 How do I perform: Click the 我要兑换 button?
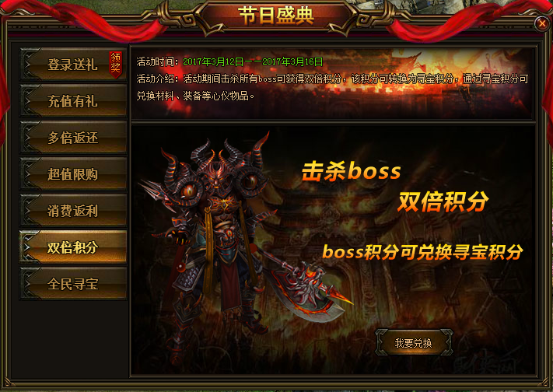click(414, 342)
